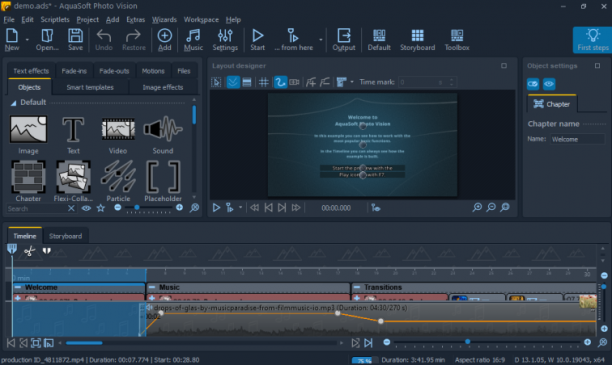Image resolution: width=612 pixels, height=365 pixels.
Task: Toggle the highlighted checkmark layout button
Action: [233, 82]
